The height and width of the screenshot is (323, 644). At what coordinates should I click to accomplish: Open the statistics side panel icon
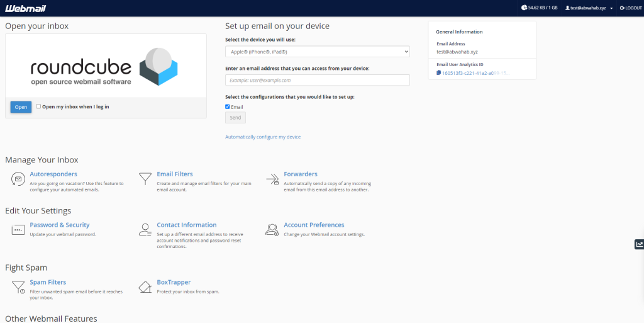pos(639,244)
